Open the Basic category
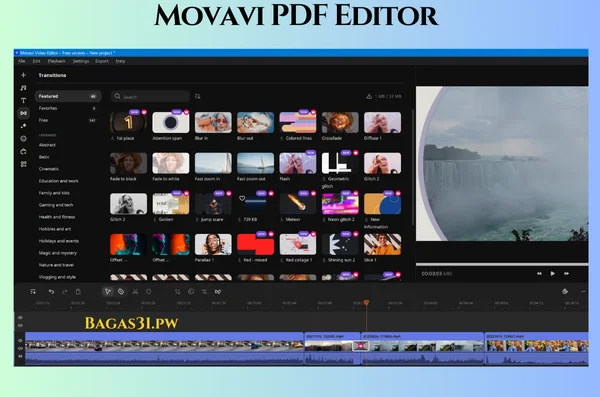The width and height of the screenshot is (600, 397). click(x=44, y=157)
